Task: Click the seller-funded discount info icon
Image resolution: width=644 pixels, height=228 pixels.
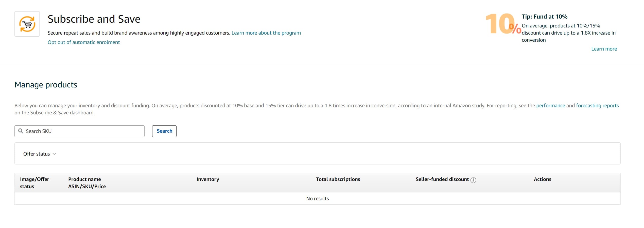Action: point(473,180)
